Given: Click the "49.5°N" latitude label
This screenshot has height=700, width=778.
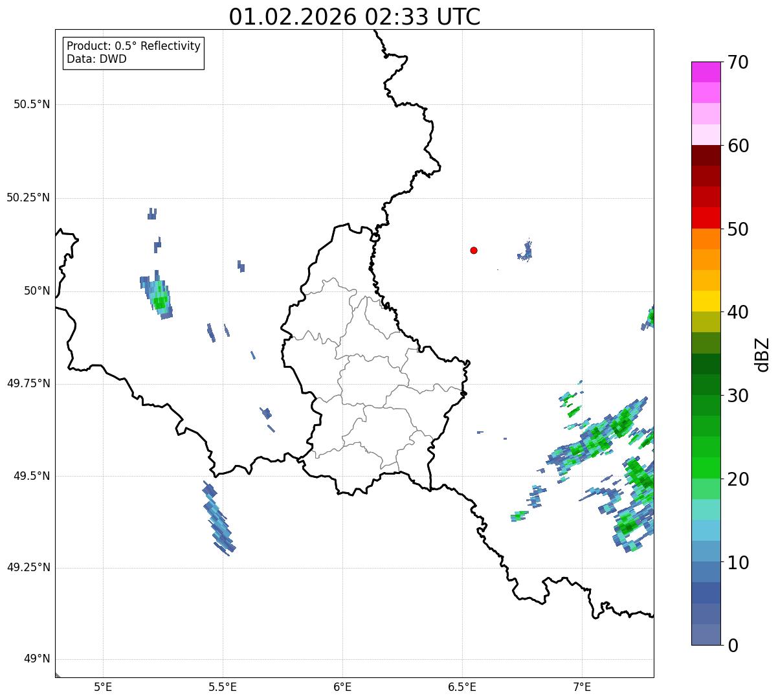Looking at the screenshot, I should 32,476.
